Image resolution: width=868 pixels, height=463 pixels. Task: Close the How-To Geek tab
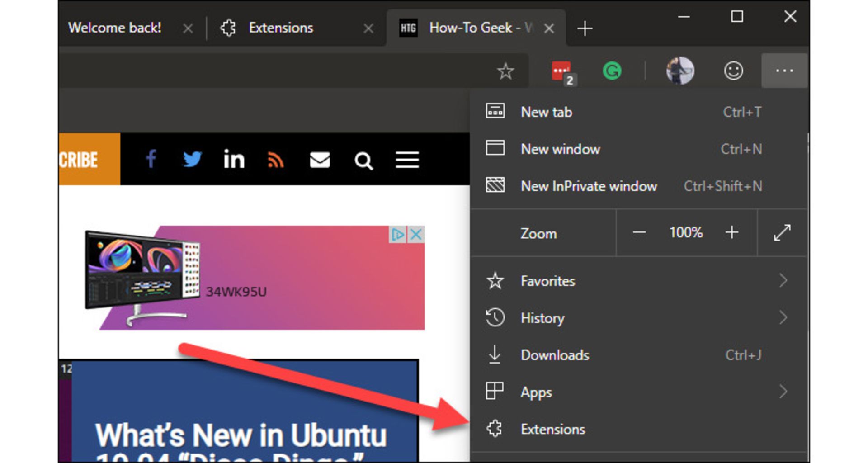pyautogui.click(x=549, y=28)
